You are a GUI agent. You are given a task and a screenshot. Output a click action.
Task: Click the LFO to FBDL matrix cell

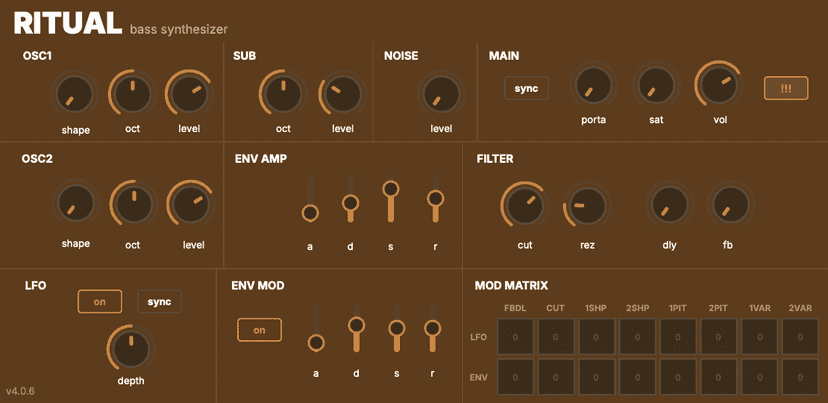tap(515, 337)
